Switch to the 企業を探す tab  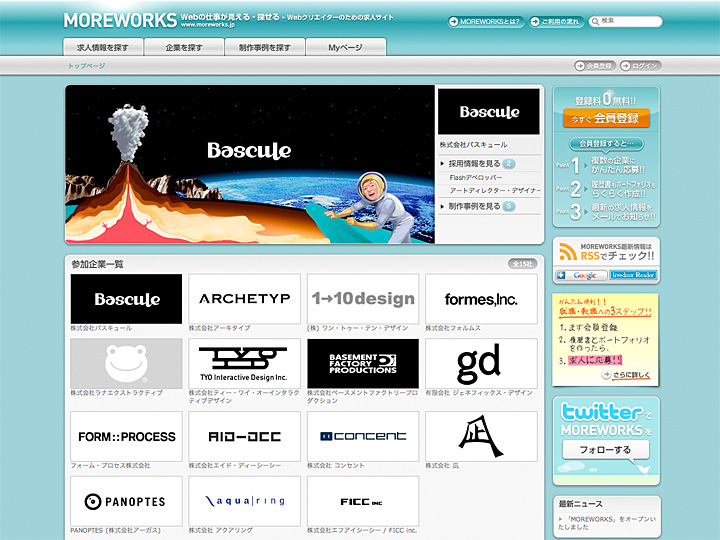184,47
